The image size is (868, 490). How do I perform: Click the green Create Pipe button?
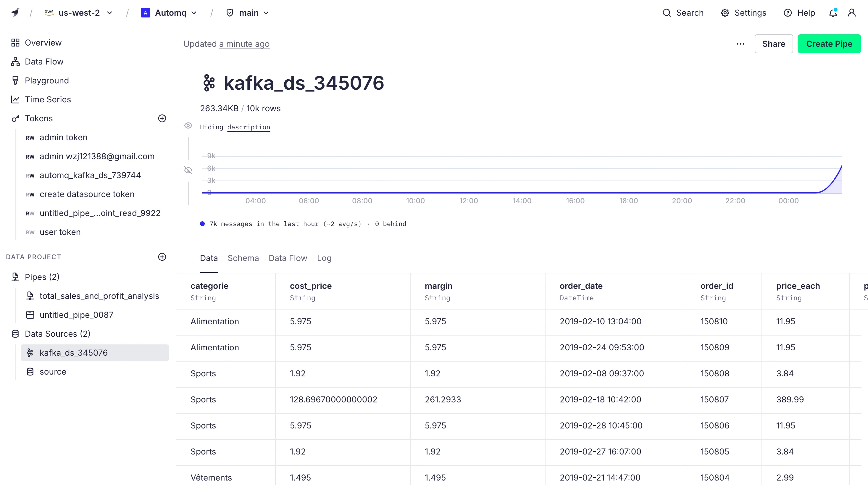coord(829,44)
